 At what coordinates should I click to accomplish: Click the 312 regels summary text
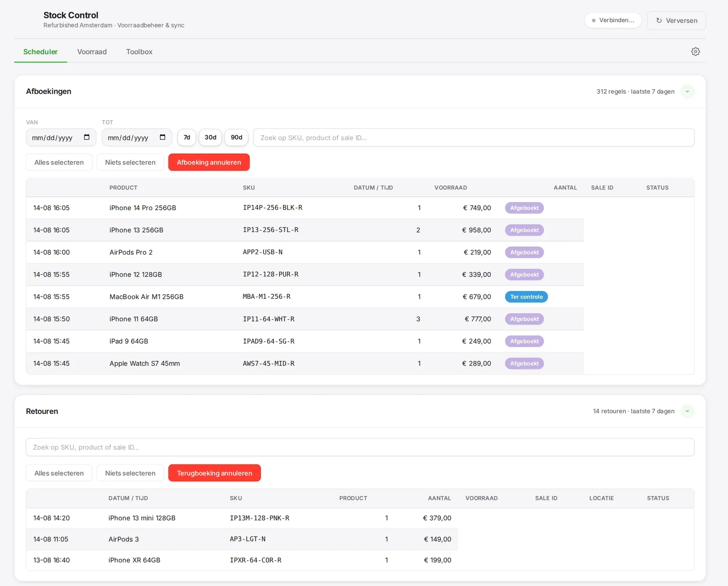coord(636,91)
